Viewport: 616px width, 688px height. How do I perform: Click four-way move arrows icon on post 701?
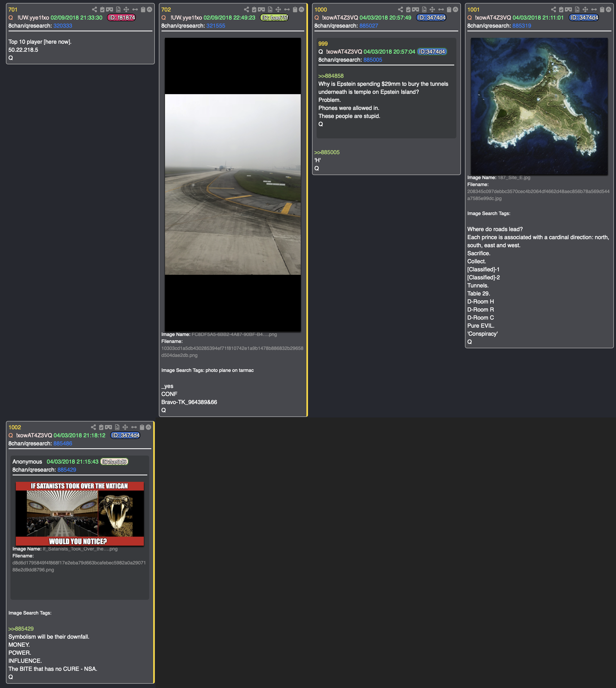coord(126,9)
